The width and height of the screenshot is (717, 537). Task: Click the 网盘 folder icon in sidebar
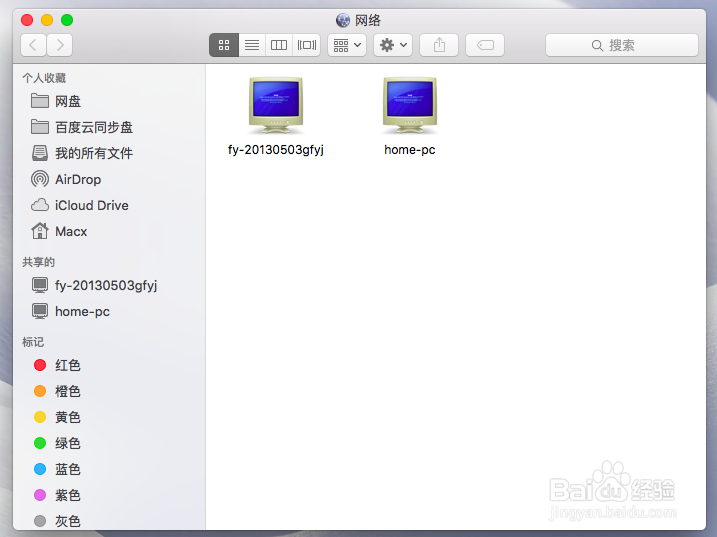coord(40,101)
